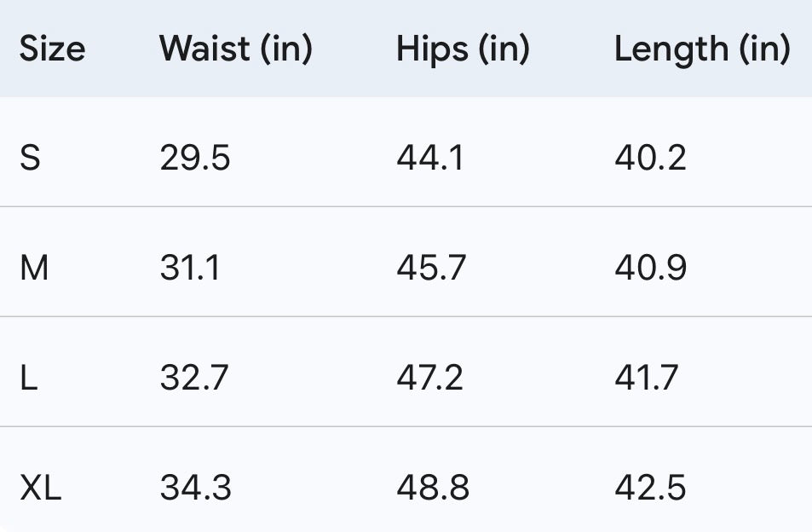
Task: Select the XL size cell
Action: 41,489
